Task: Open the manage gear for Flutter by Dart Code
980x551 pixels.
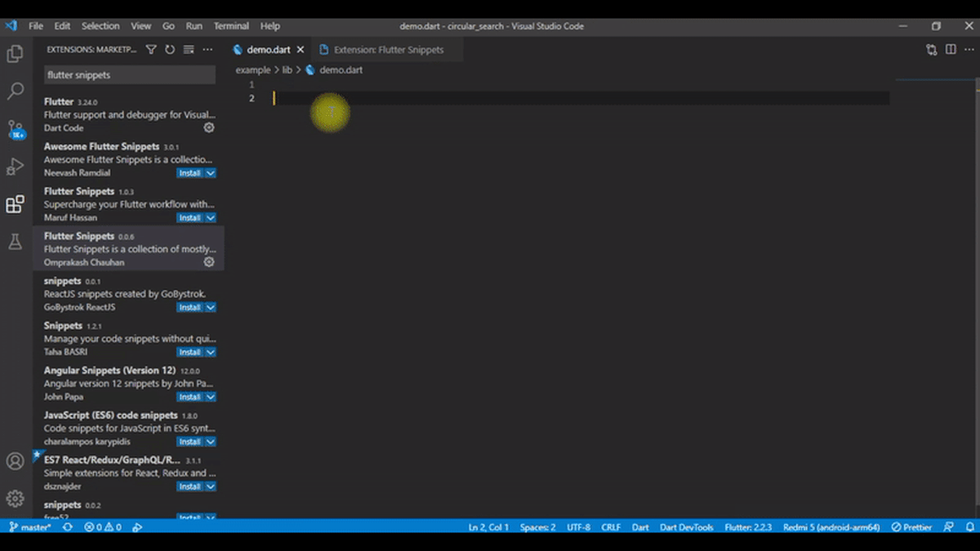Action: [x=209, y=128]
